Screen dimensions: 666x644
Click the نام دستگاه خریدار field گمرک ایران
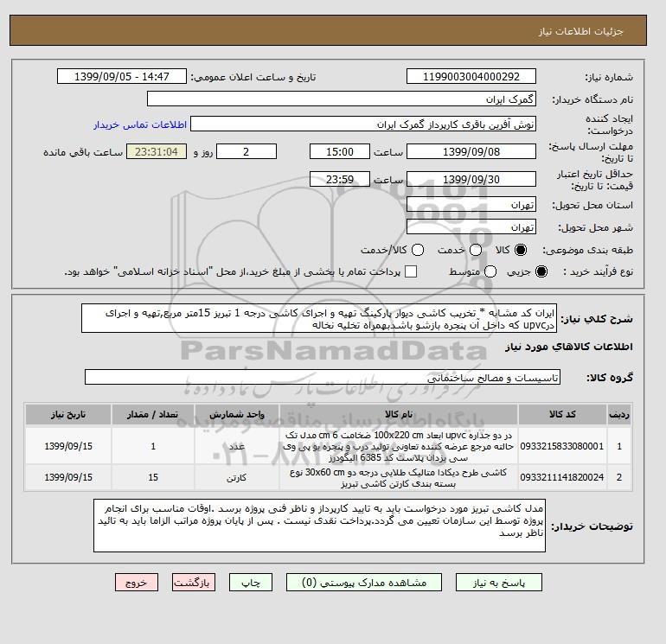click(342, 99)
